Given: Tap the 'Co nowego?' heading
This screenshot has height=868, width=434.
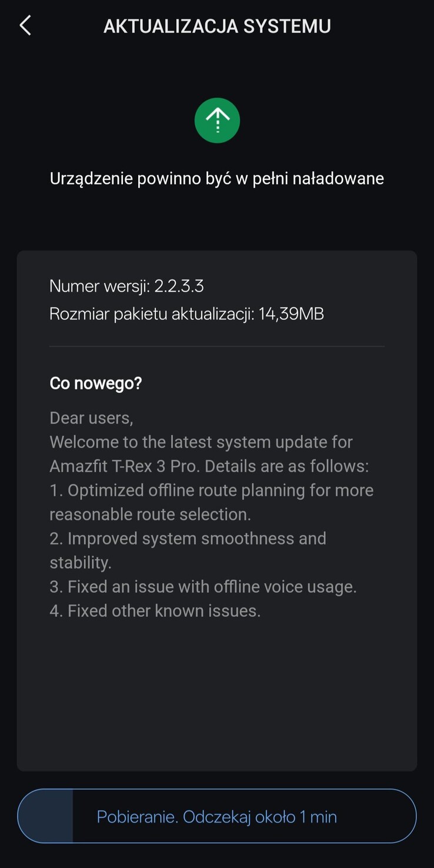Looking at the screenshot, I should click(95, 383).
